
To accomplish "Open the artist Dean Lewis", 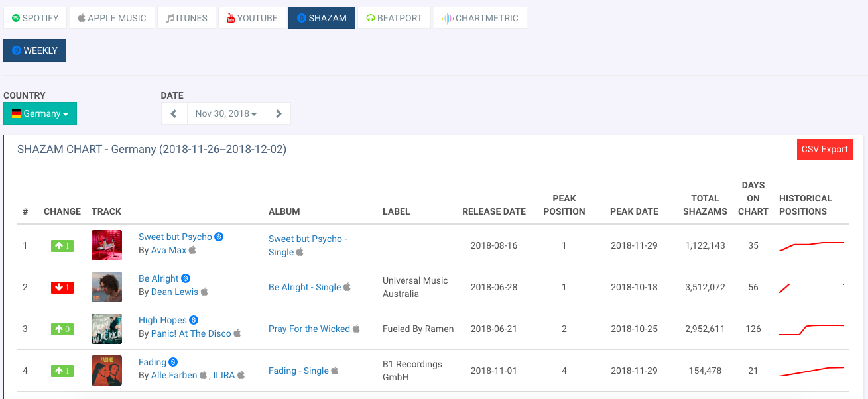I will tap(174, 292).
